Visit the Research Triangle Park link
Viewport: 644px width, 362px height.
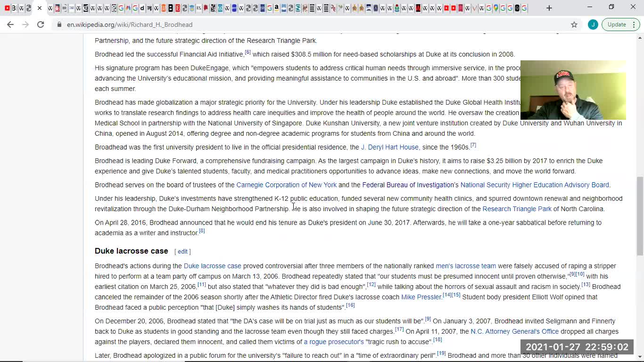[517, 209]
